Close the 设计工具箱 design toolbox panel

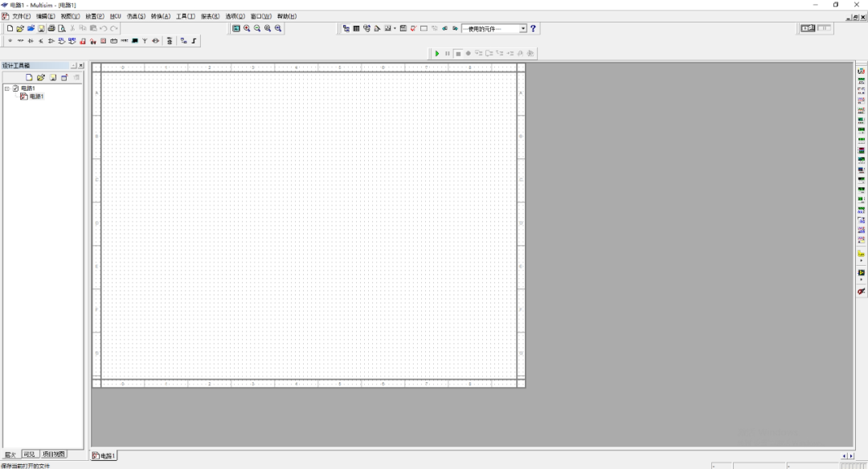tap(80, 65)
